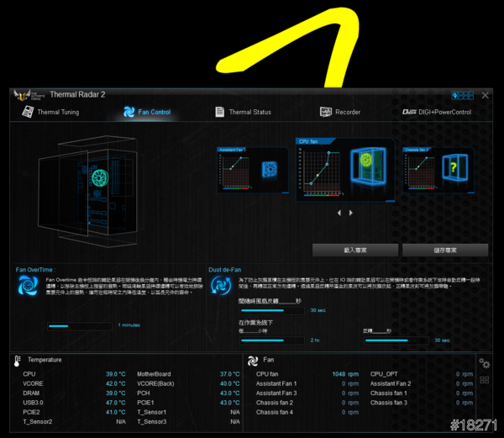Click the DRAM temperature row
The width and height of the screenshot is (504, 438).
[x=74, y=393]
